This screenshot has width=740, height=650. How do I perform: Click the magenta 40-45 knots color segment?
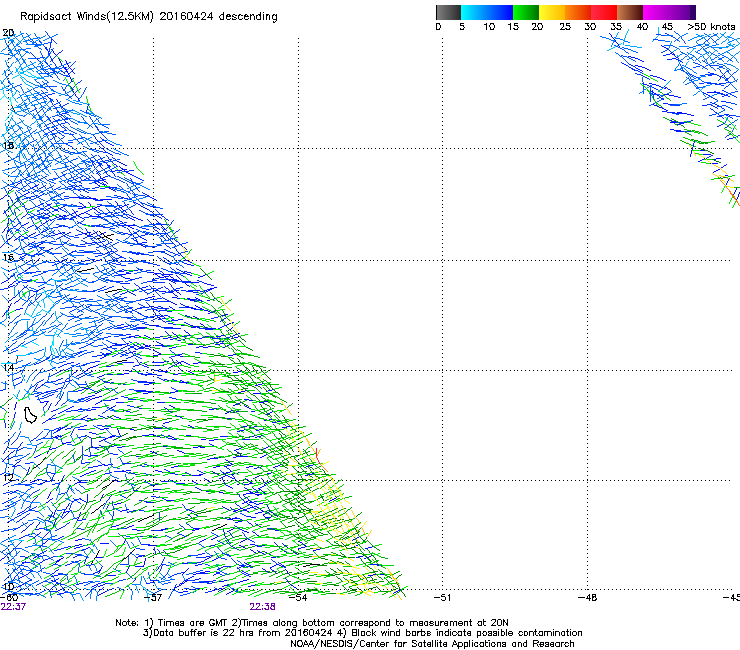pos(656,12)
